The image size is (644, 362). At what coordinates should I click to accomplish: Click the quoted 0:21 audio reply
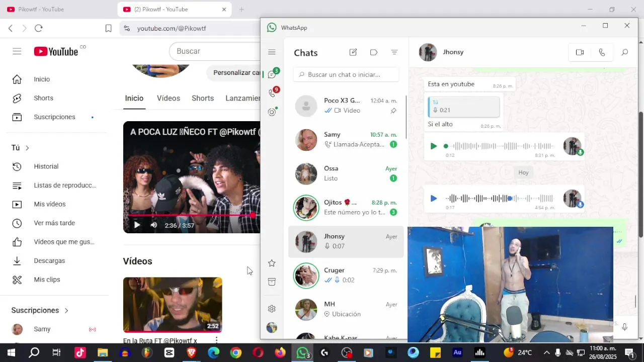(464, 107)
